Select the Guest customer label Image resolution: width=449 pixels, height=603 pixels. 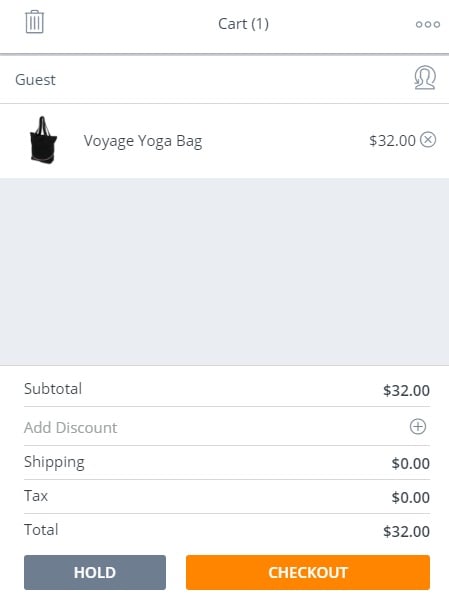35,80
